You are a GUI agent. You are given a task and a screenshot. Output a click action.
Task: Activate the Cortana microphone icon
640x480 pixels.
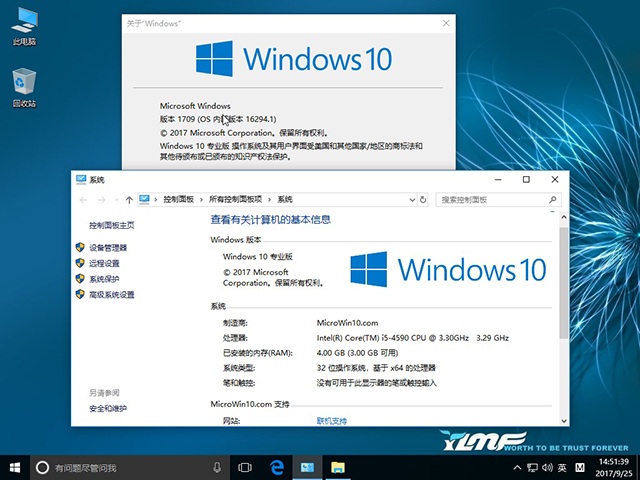coord(217,468)
